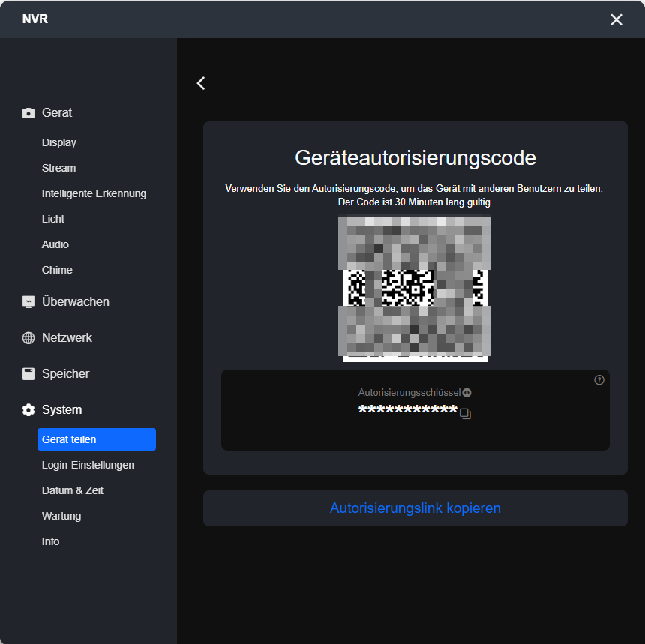Go to Licht settings
Screen dimensions: 645x644
53,219
